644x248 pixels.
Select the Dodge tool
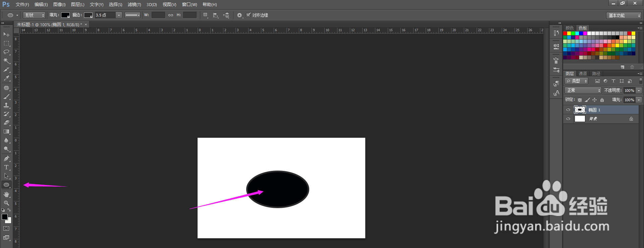(6, 149)
